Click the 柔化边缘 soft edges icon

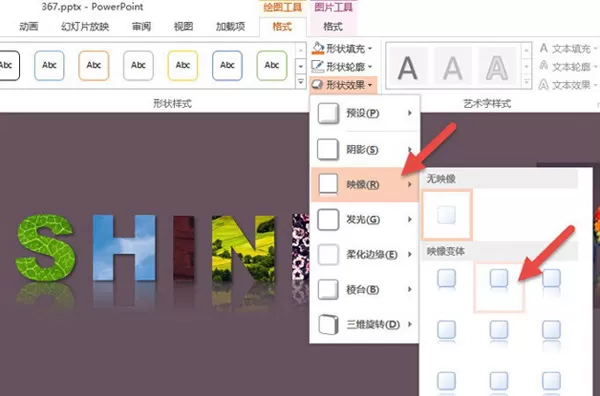point(328,254)
